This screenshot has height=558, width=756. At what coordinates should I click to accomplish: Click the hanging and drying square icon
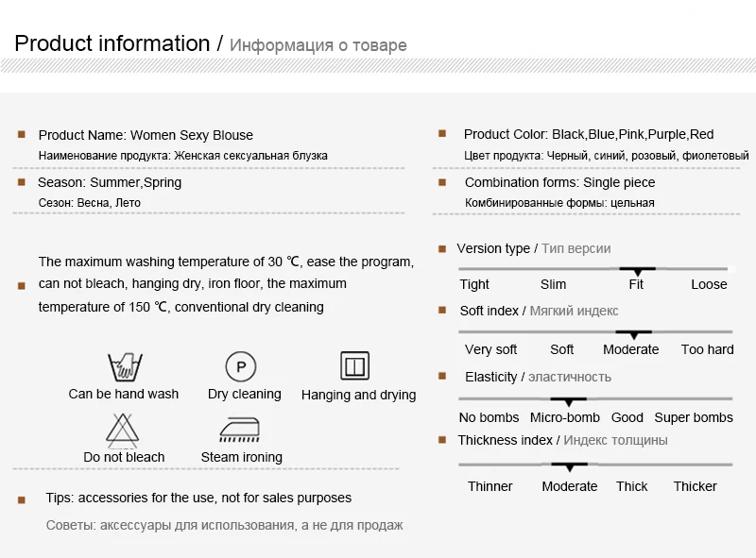pyautogui.click(x=355, y=366)
